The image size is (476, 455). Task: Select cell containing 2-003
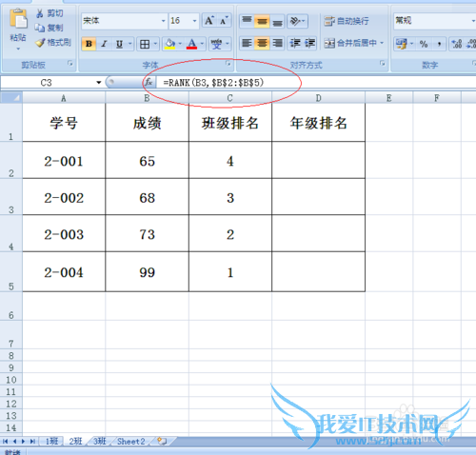[64, 233]
